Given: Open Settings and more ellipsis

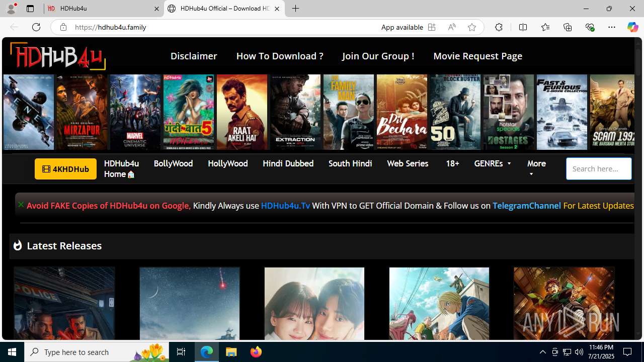Looking at the screenshot, I should 612,27.
